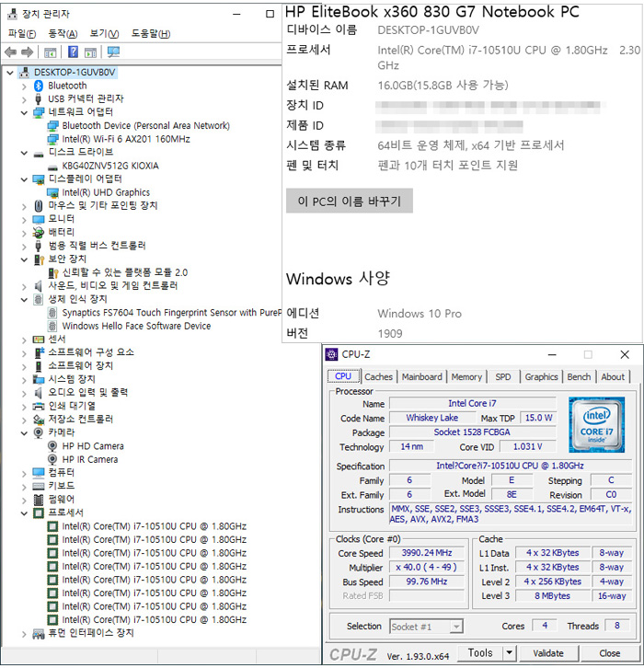Collapse the 디스크 드라이브 node
The height and width of the screenshot is (668, 644).
point(24,153)
